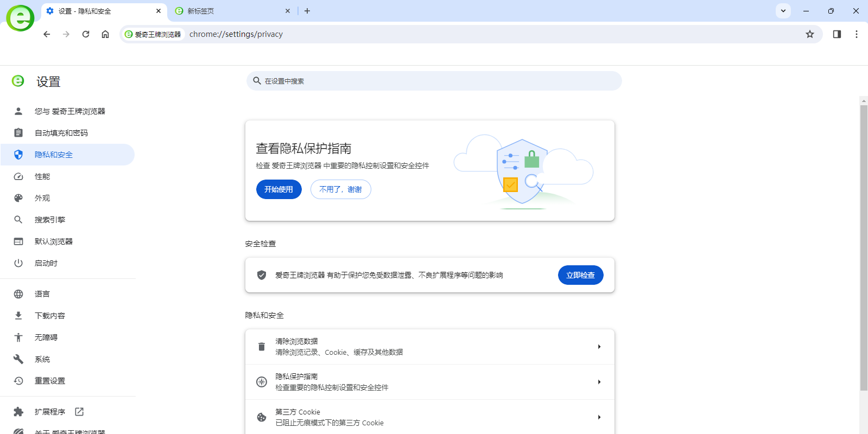Click the home icon in toolbar

tap(105, 34)
